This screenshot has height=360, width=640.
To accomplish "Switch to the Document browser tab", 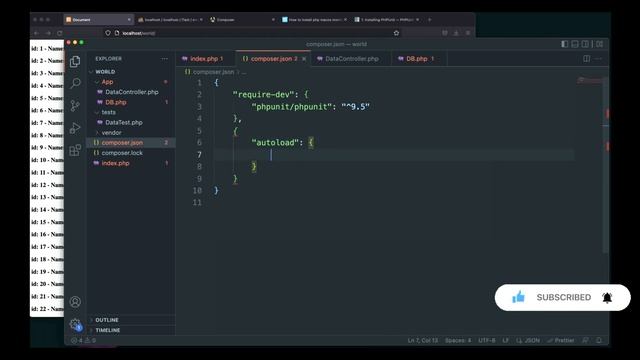I will pyautogui.click(x=98, y=20).
